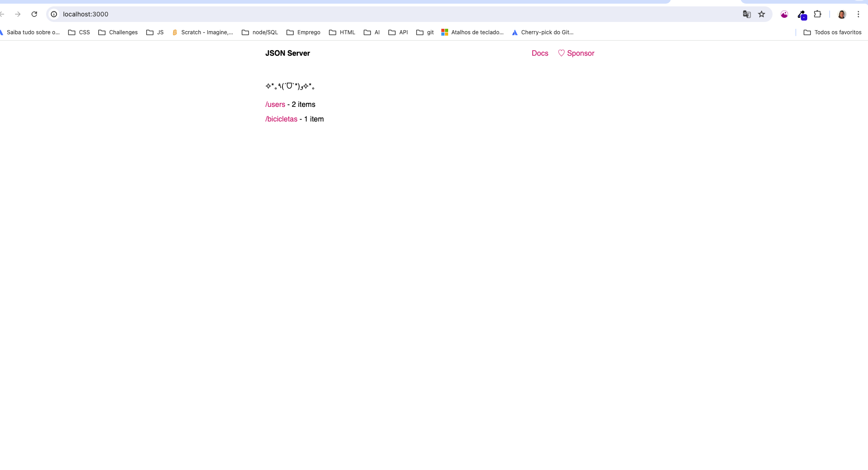Open the API bookmarks folder
Image resolution: width=868 pixels, height=470 pixels.
click(x=398, y=32)
